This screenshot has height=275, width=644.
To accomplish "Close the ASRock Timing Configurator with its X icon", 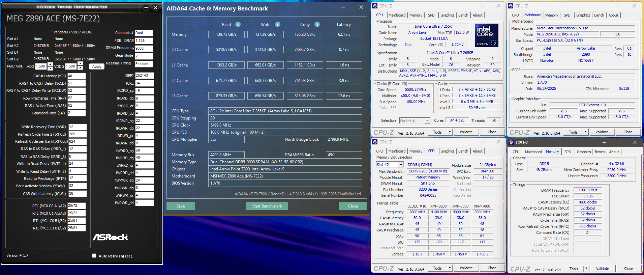I will 155,7.
